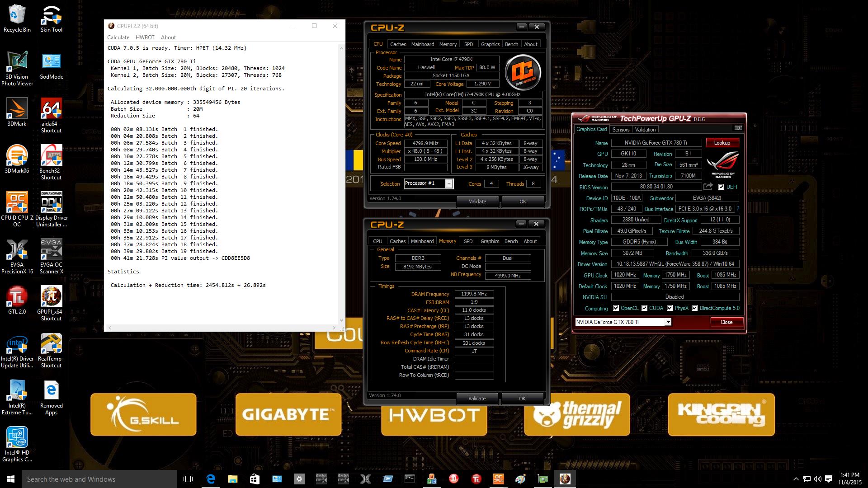Open the Calculate menu in GPUPI
Image resolution: width=868 pixels, height=488 pixels.
118,38
